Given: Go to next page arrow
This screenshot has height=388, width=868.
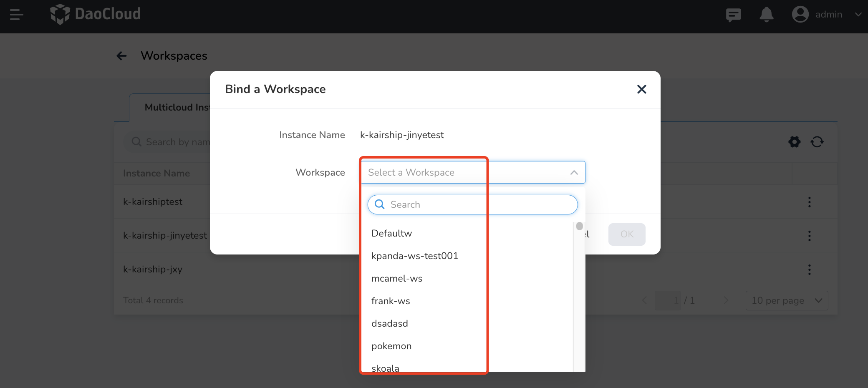Looking at the screenshot, I should 726,301.
